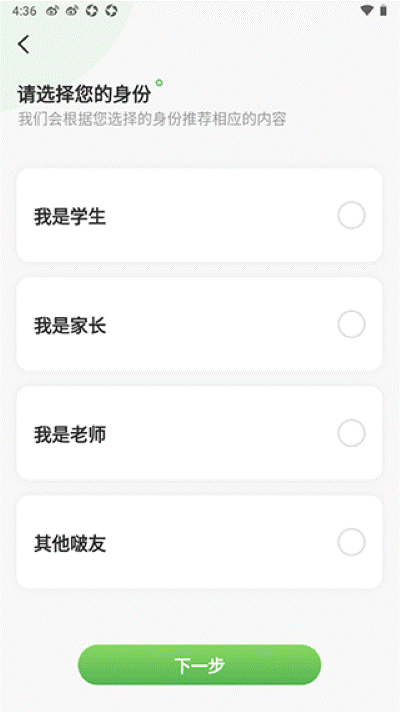Tap the battery status icon
The height and width of the screenshot is (712, 400).
384,10
